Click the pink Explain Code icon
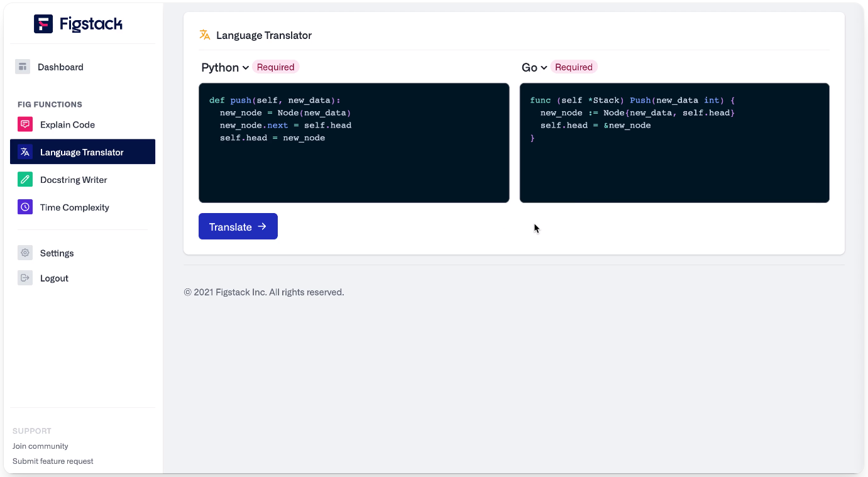Viewport: 868px width, 477px height. click(25, 124)
